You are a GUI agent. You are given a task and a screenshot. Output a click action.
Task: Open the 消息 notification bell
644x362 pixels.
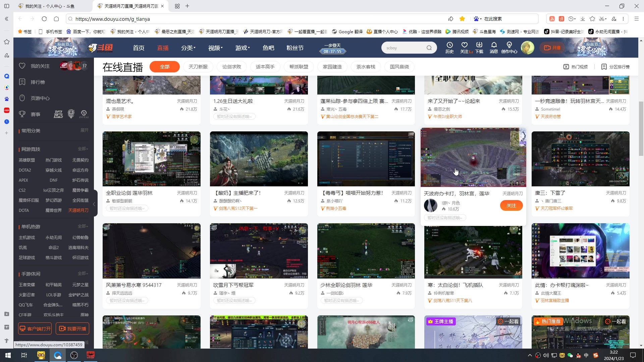click(494, 47)
